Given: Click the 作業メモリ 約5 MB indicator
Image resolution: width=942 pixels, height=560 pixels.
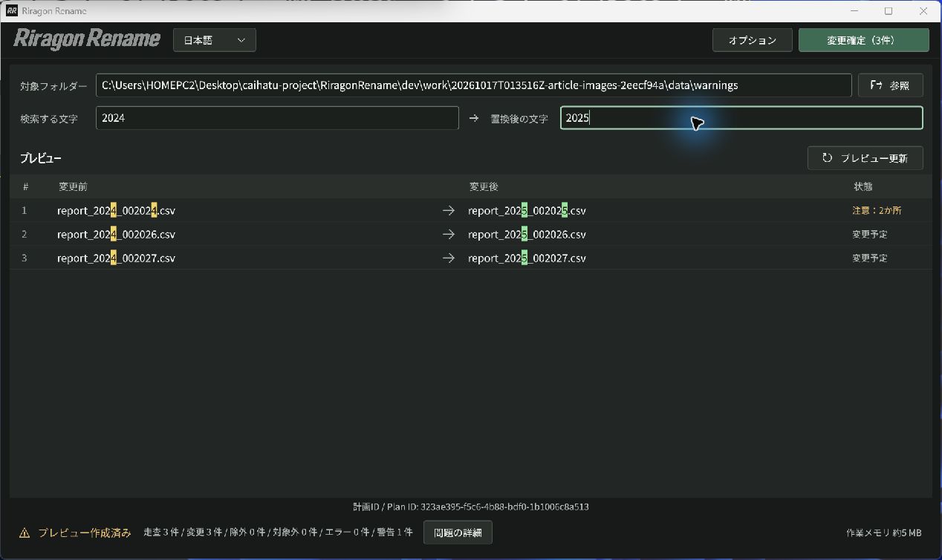Looking at the screenshot, I should click(884, 533).
